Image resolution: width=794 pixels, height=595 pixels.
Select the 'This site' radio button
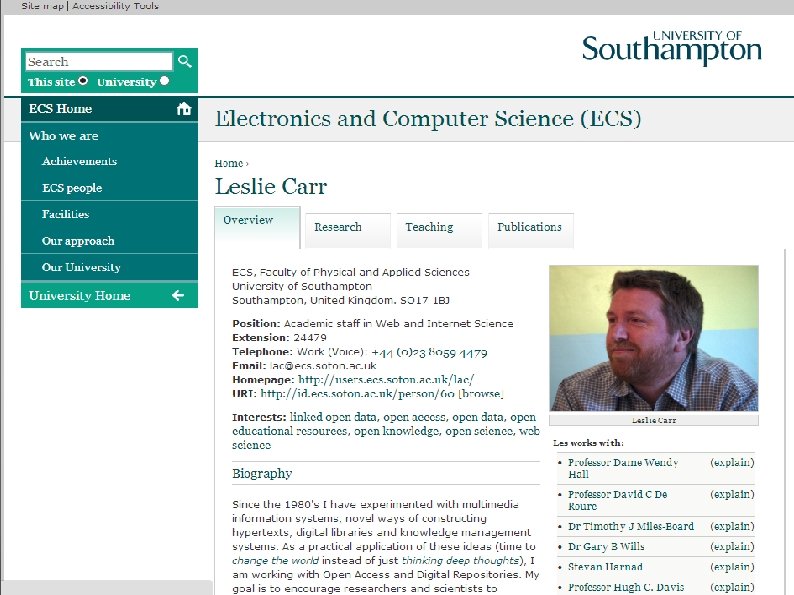pyautogui.click(x=83, y=81)
